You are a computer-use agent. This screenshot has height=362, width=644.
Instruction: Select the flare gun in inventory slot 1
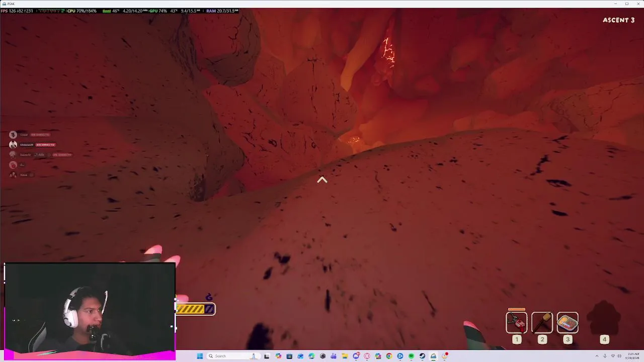pos(517,323)
